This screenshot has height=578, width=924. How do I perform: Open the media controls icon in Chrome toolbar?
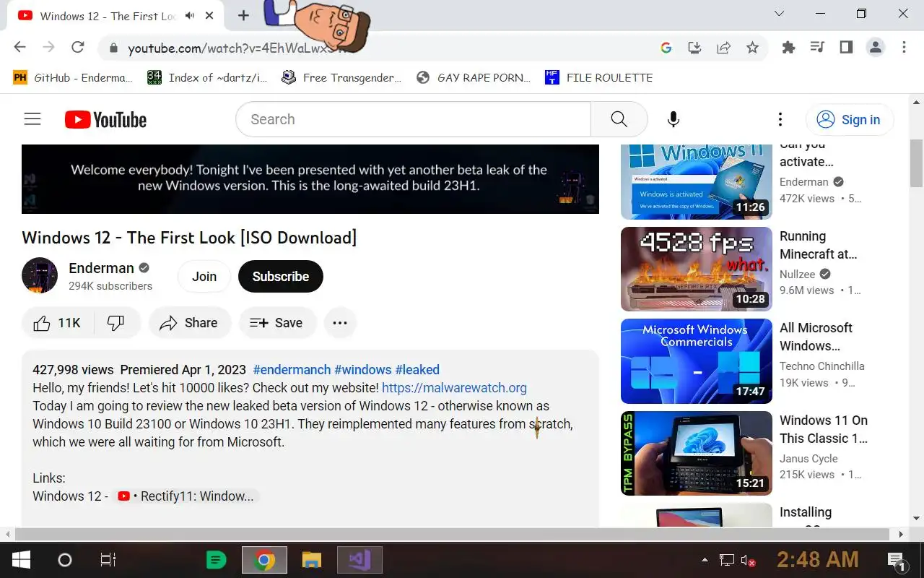point(817,48)
